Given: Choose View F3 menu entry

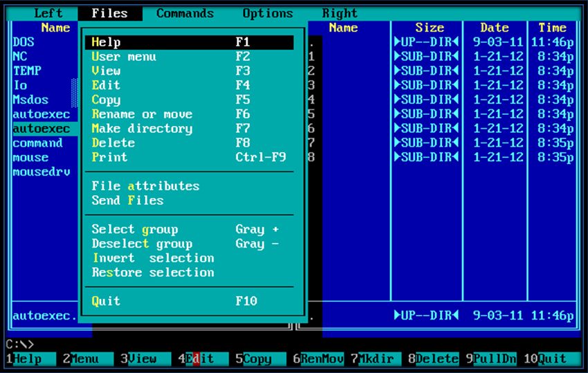Looking at the screenshot, I should [x=190, y=71].
